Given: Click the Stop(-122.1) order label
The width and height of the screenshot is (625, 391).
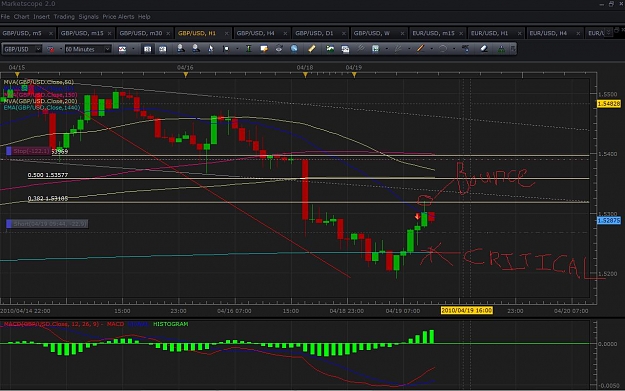Looking at the screenshot, I should [29, 151].
